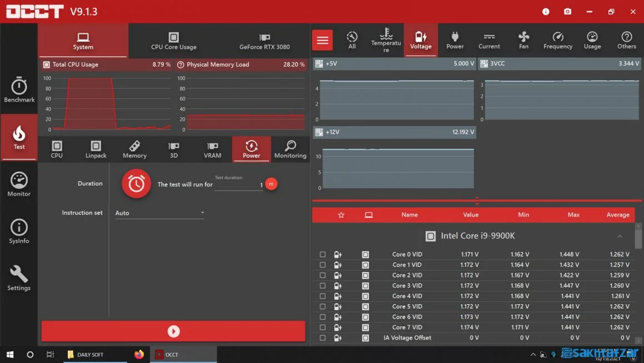
Task: Click the +12V graph header icon
Action: pos(319,132)
